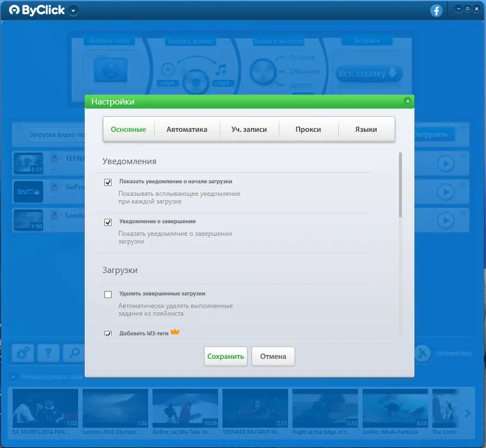Toggle Добавить Id3-теги checkbox

coord(108,334)
